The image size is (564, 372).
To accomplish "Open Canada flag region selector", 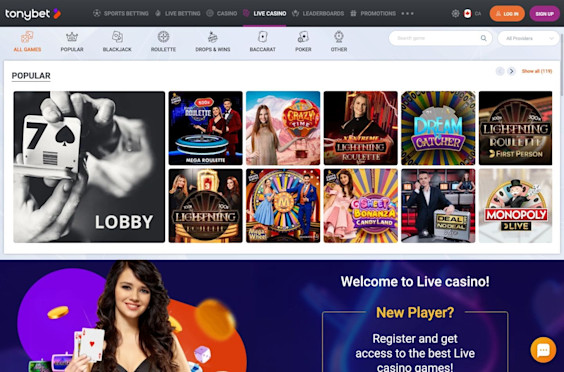I will 467,14.
